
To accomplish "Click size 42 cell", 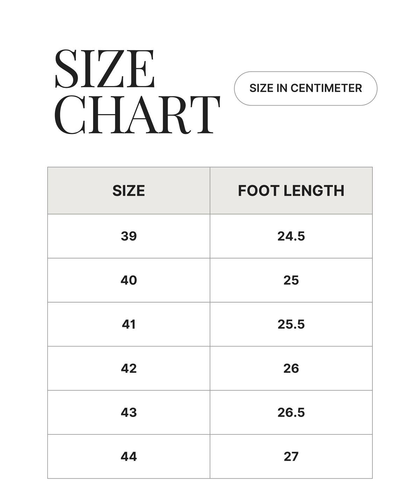I will [129, 369].
